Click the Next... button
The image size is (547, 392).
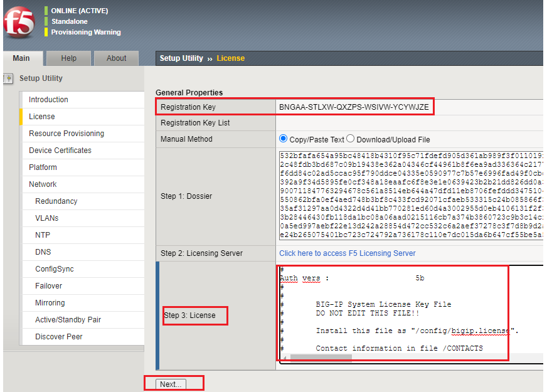[x=171, y=384]
